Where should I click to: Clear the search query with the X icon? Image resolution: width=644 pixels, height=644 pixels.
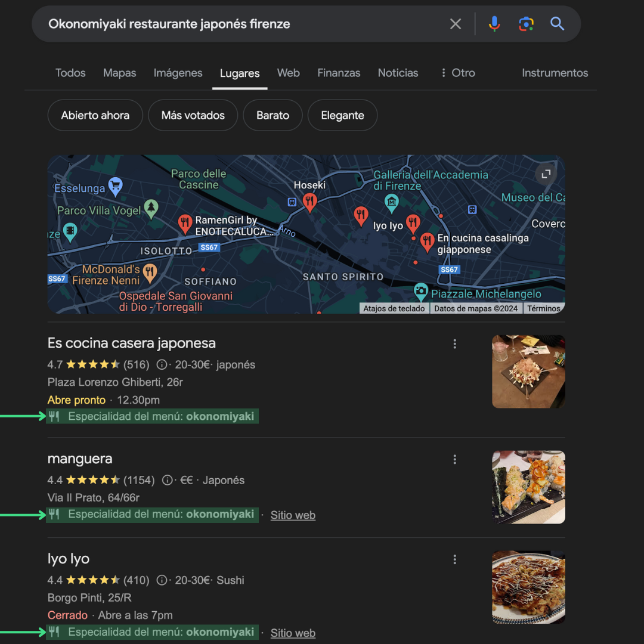[455, 24]
